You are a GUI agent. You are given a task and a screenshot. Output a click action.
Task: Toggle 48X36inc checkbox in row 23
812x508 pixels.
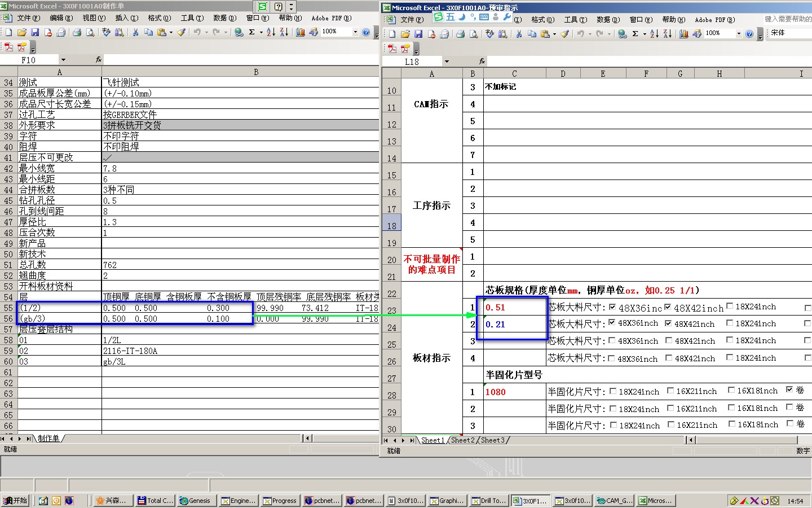click(x=612, y=307)
